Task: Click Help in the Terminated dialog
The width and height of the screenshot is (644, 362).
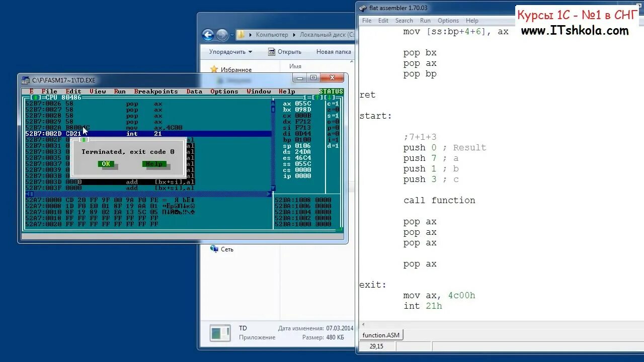Action: tap(154, 164)
